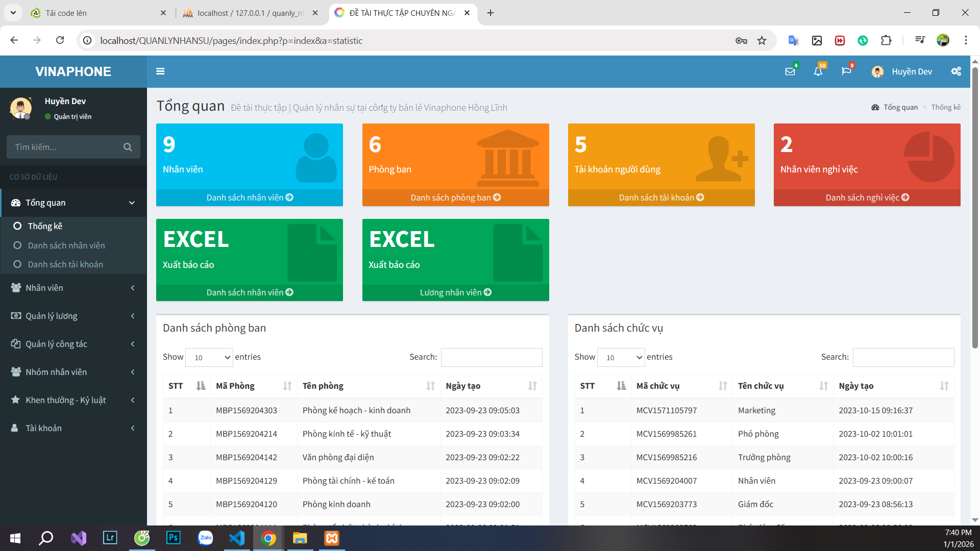The image size is (980, 551).
Task: Click the sidebar search magnifier icon
Action: point(128,147)
